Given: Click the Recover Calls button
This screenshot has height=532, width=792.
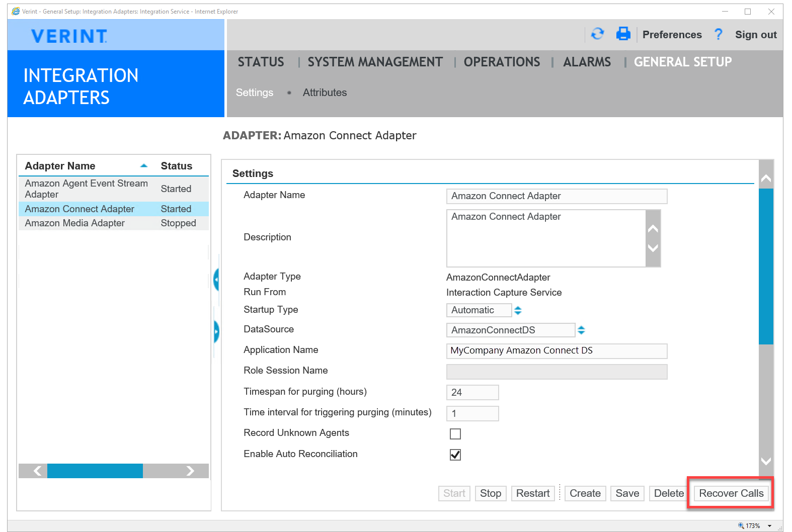Looking at the screenshot, I should click(x=731, y=493).
